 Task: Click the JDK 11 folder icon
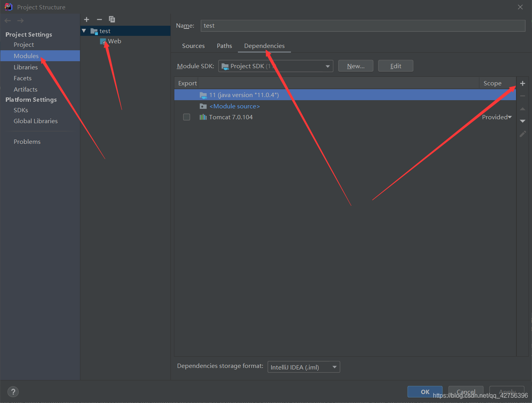203,95
